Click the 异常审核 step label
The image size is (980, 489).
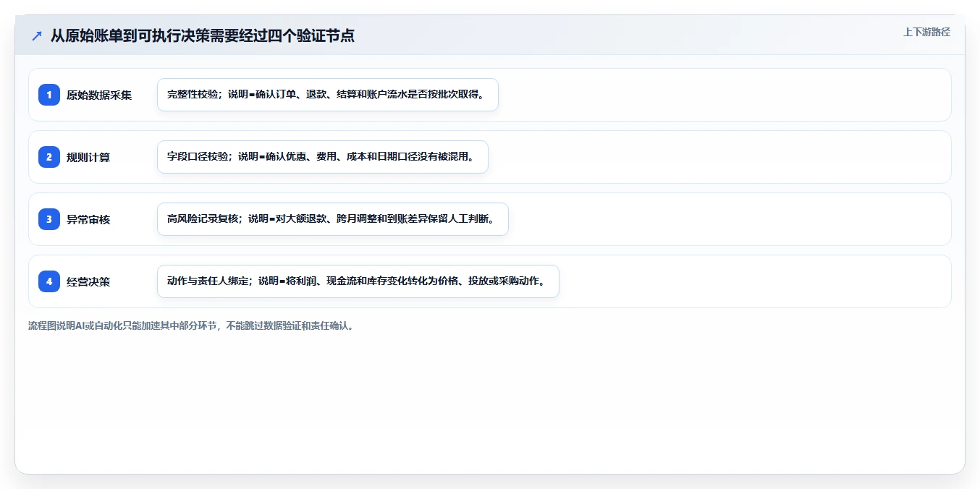pos(88,219)
